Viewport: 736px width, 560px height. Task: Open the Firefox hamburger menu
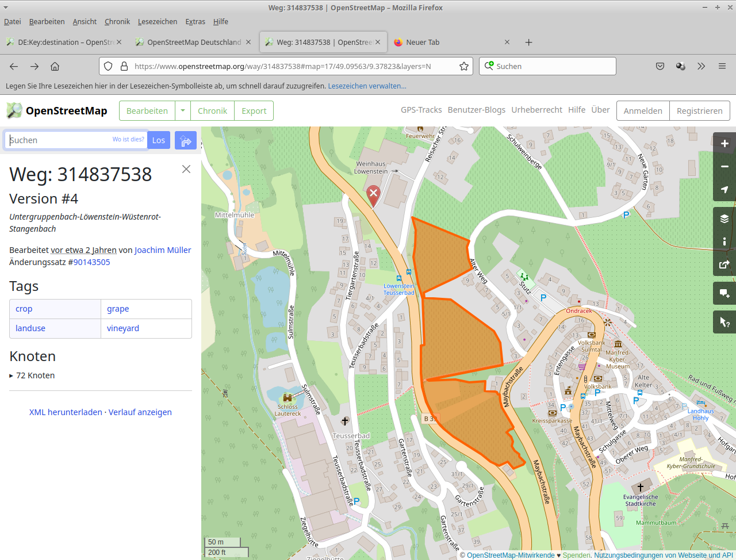pos(722,66)
